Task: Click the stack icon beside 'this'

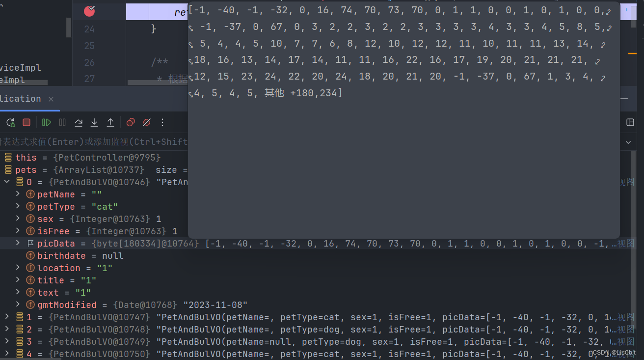Action: [x=8, y=158]
